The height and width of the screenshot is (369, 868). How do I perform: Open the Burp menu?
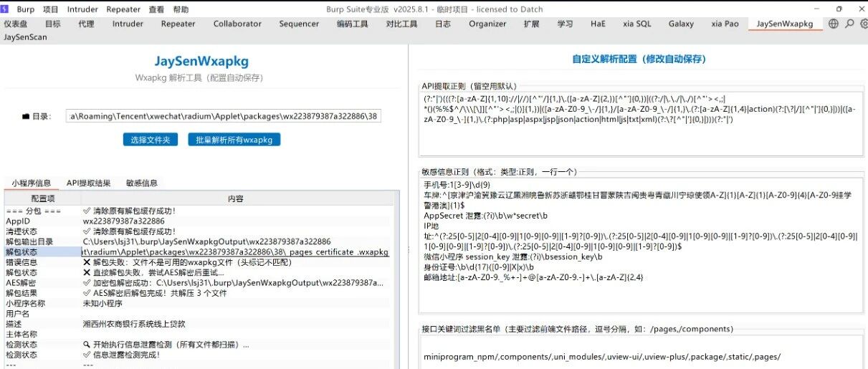coord(25,10)
